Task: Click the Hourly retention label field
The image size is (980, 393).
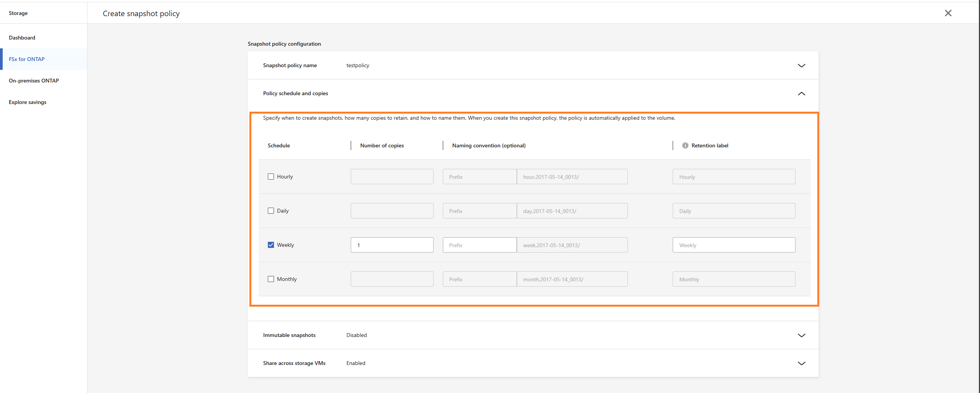Action: click(x=734, y=177)
